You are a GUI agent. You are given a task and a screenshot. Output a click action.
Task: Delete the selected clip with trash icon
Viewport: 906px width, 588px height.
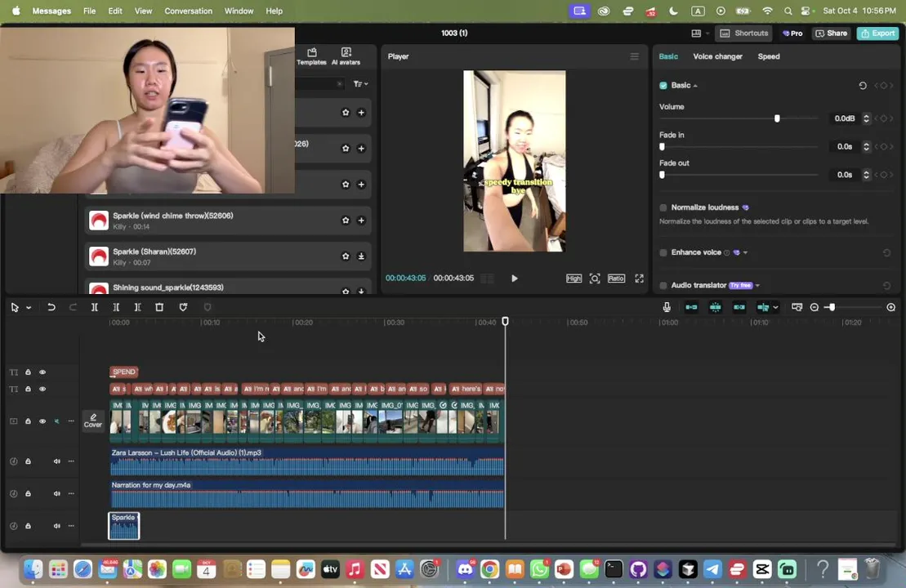pyautogui.click(x=159, y=307)
